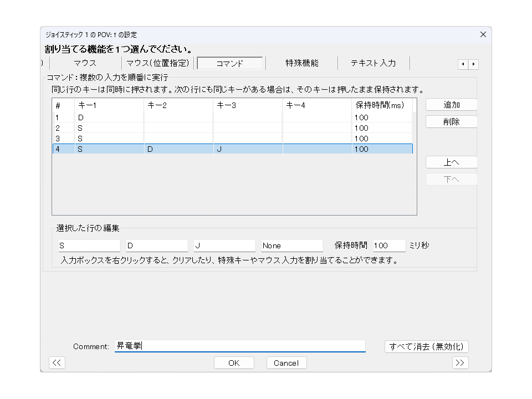The width and height of the screenshot is (532, 399).
Task: Click すべて消去 (無効化) button
Action: coord(427,346)
